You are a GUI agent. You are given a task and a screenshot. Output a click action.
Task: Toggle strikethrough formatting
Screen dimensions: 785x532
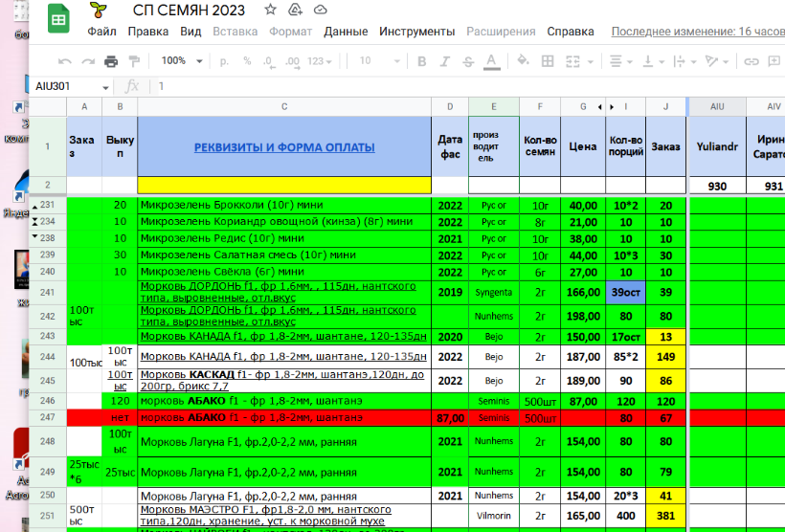pyautogui.click(x=466, y=61)
